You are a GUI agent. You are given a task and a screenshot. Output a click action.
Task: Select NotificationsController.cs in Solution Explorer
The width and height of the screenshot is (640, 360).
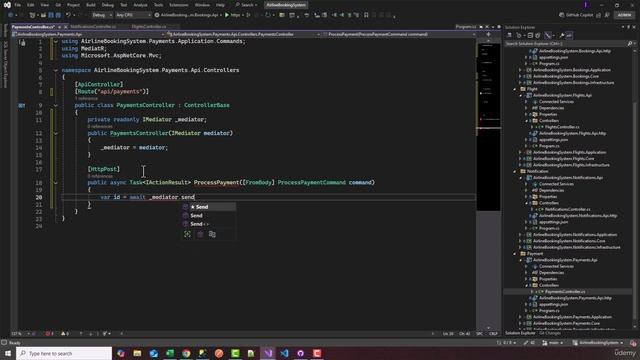coord(567,209)
